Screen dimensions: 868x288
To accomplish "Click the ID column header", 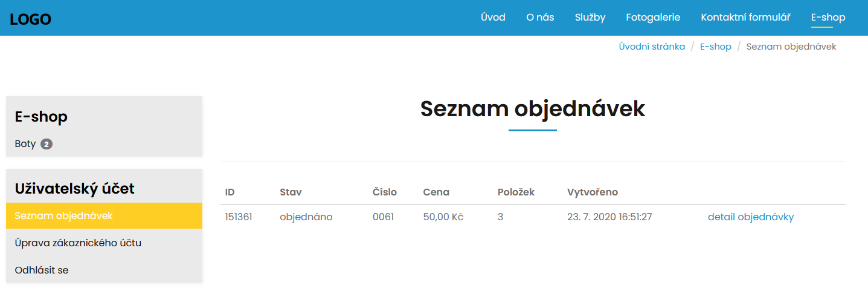I will coord(230,192).
